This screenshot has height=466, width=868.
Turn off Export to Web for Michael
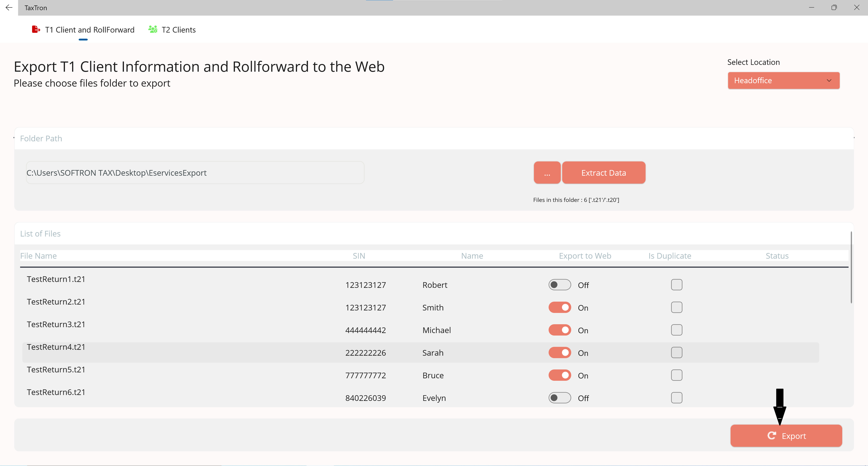pos(560,330)
